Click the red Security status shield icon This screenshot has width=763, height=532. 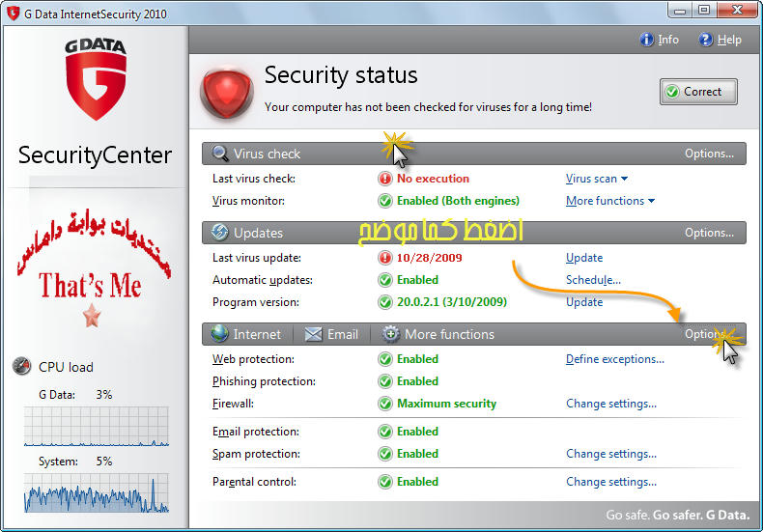[x=226, y=93]
